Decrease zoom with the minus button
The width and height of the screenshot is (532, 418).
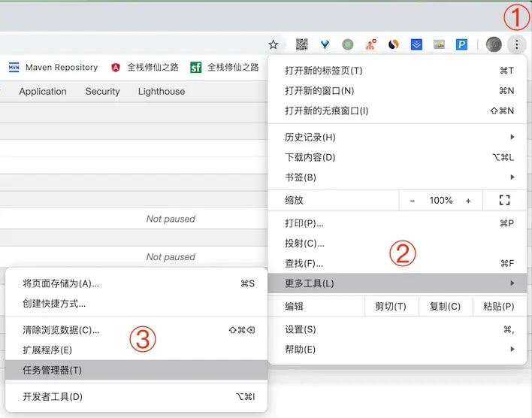[x=412, y=201]
